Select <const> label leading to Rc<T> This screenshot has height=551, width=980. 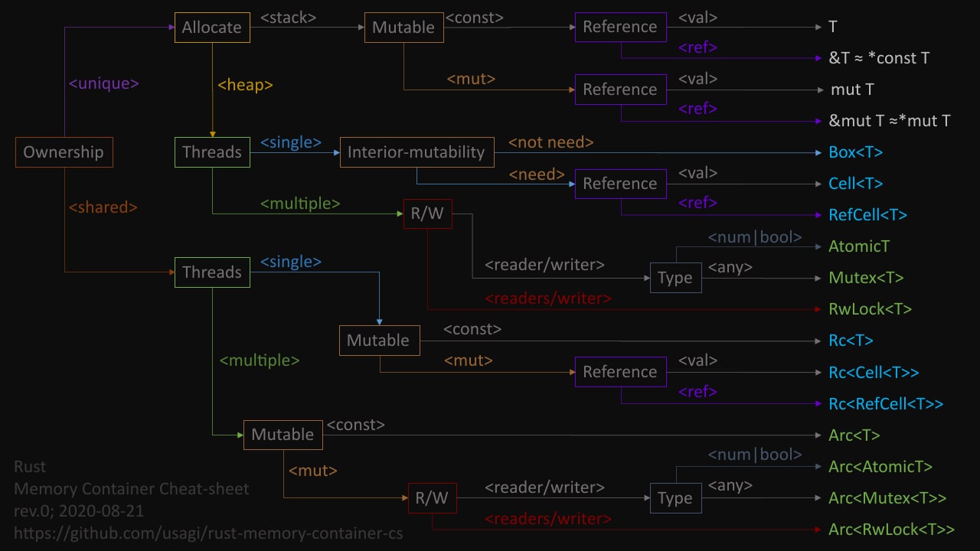click(472, 329)
